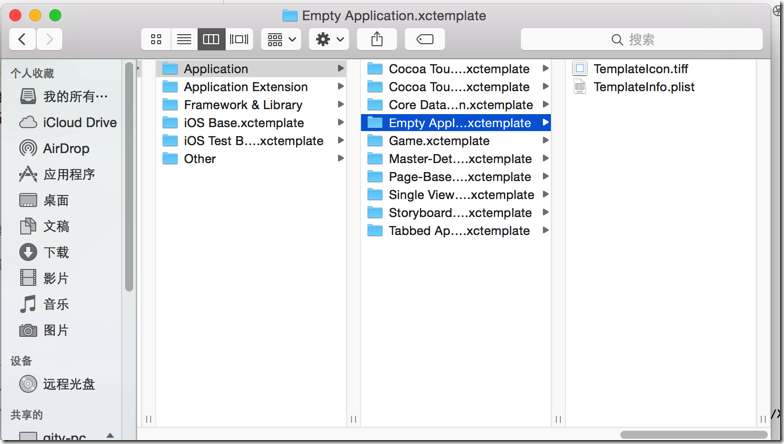Select the Application folder
The image size is (784, 444).
[251, 68]
